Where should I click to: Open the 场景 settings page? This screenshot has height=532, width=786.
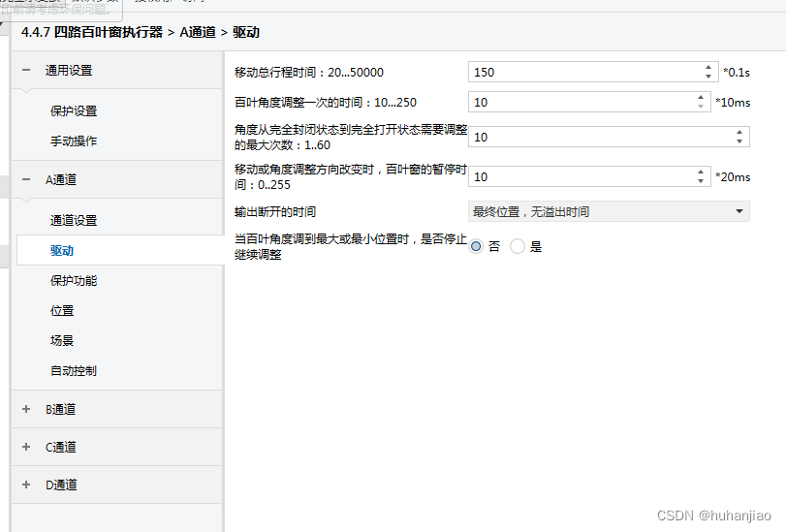point(62,341)
